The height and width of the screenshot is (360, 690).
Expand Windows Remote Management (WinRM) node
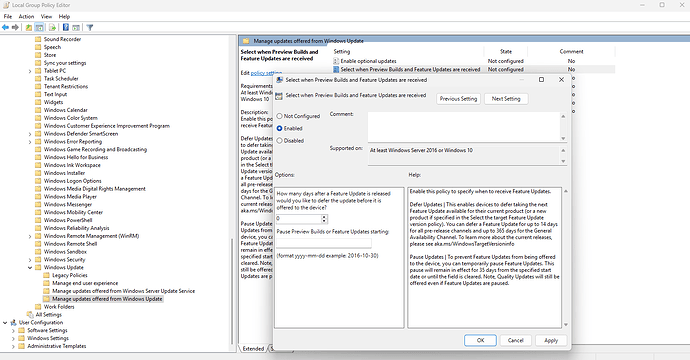coord(30,236)
